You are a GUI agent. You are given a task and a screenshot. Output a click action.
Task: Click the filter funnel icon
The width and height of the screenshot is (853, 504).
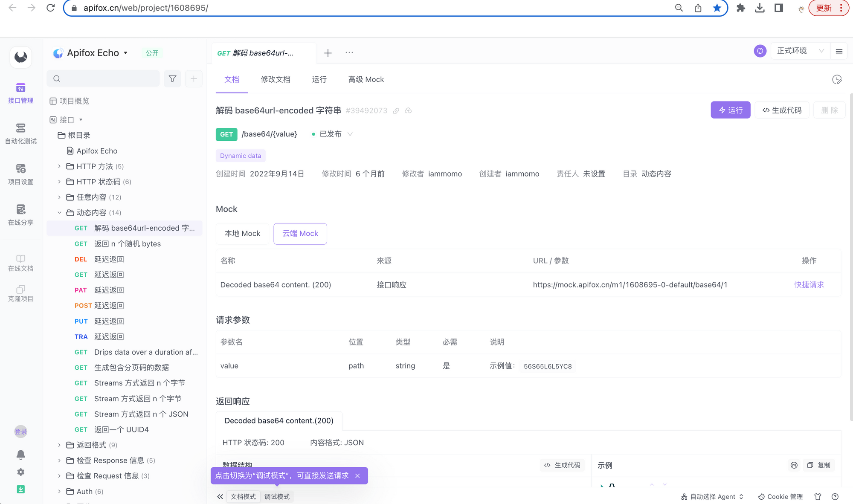pyautogui.click(x=172, y=78)
